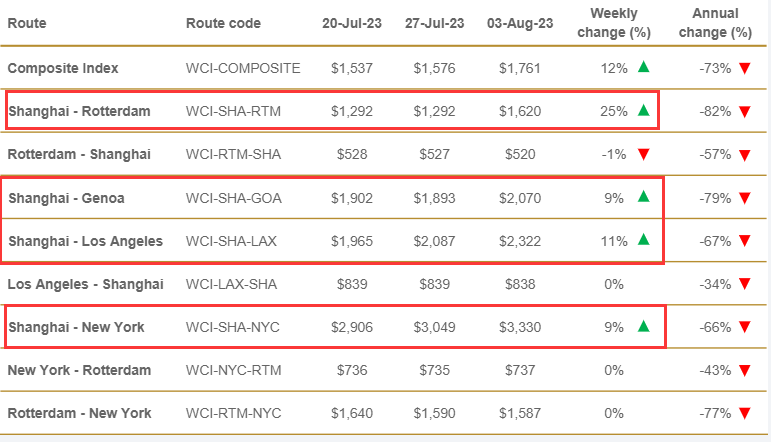This screenshot has width=771, height=442.
Task: Select the Route column header
Action: [27, 23]
